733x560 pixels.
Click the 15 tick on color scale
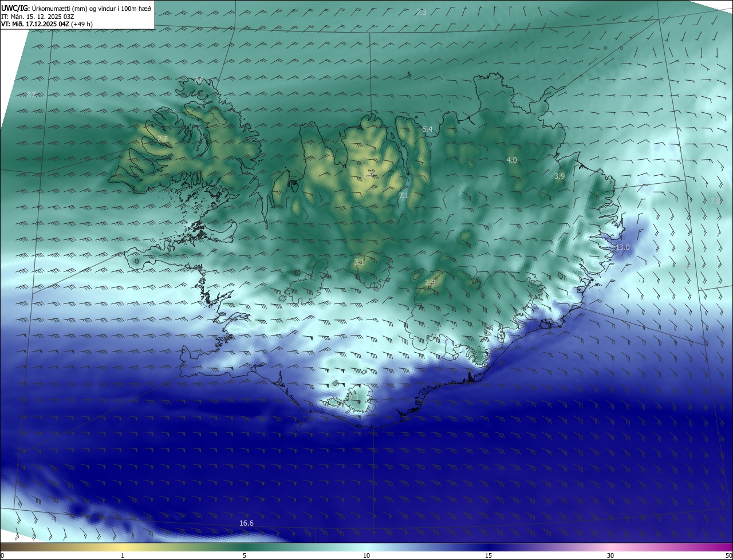click(x=488, y=555)
